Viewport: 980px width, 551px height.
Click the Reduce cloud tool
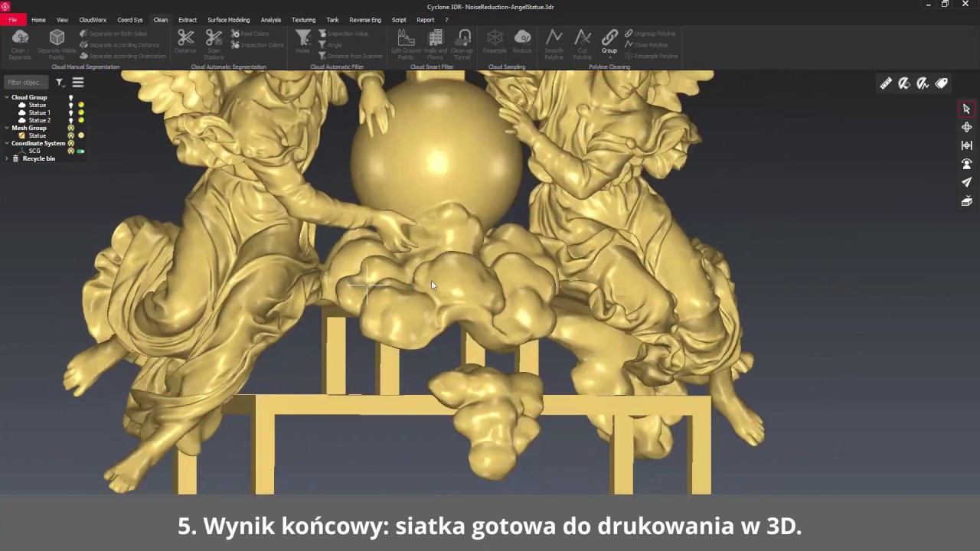(522, 43)
